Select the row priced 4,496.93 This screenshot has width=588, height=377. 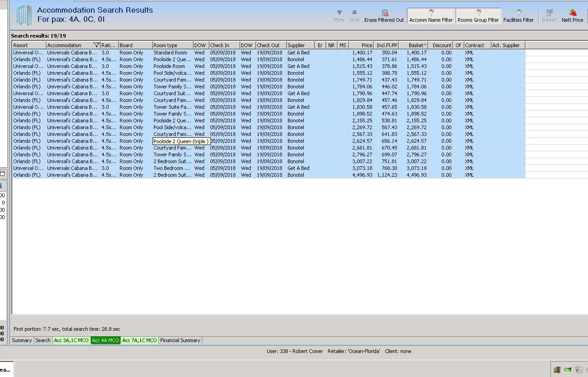click(269, 175)
